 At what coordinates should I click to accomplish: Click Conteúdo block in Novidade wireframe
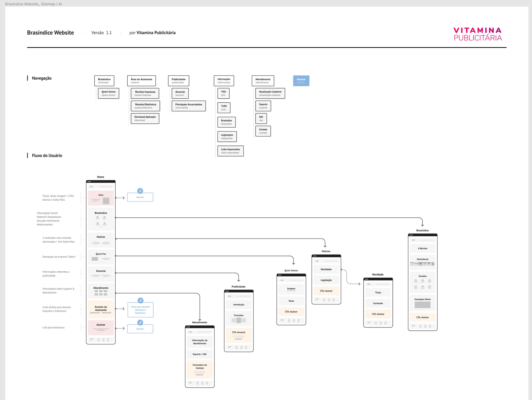(x=378, y=303)
